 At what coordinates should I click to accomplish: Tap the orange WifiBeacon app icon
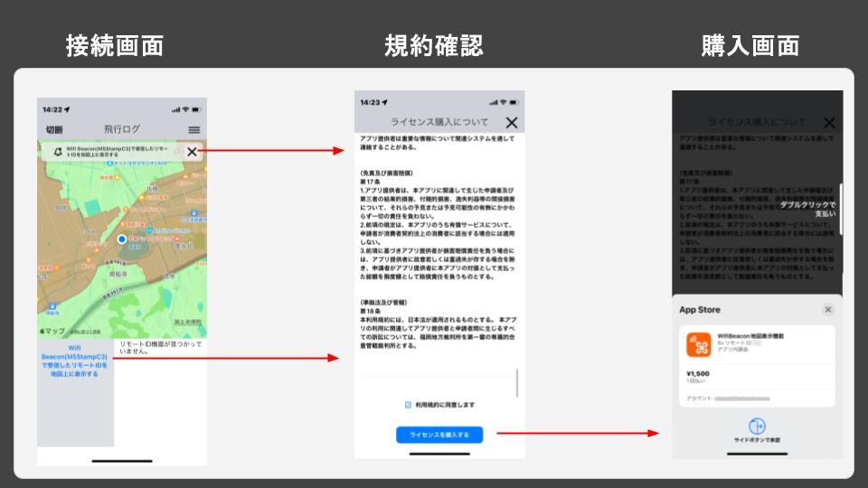tap(699, 344)
